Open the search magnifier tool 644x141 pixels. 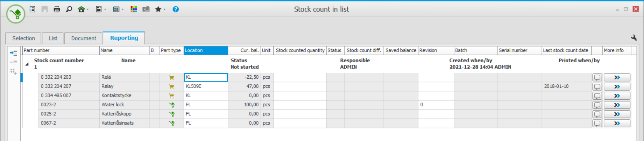69,9
